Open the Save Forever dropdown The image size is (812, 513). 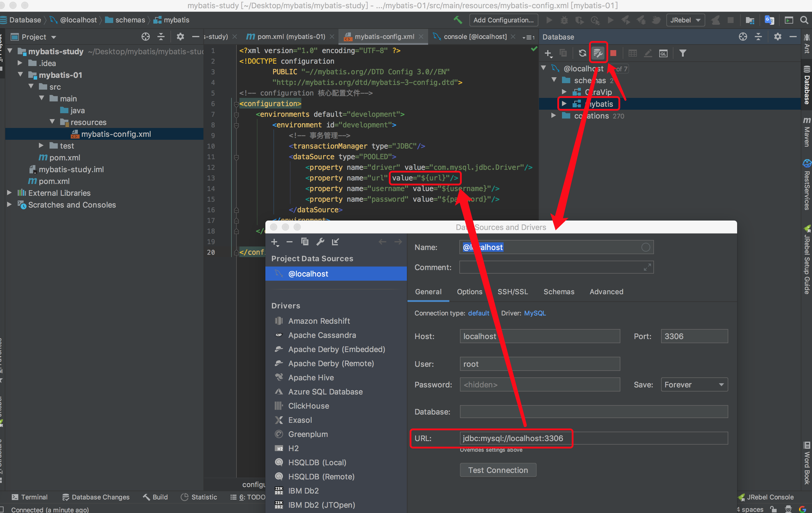click(694, 384)
